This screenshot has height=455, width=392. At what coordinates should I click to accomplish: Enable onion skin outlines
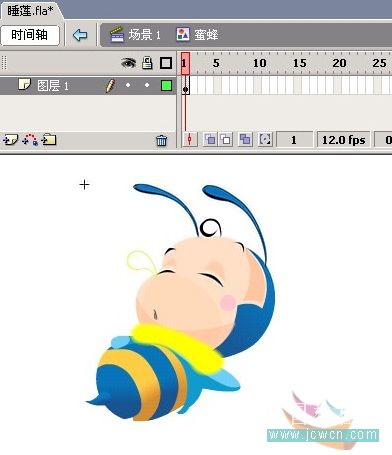tap(226, 139)
